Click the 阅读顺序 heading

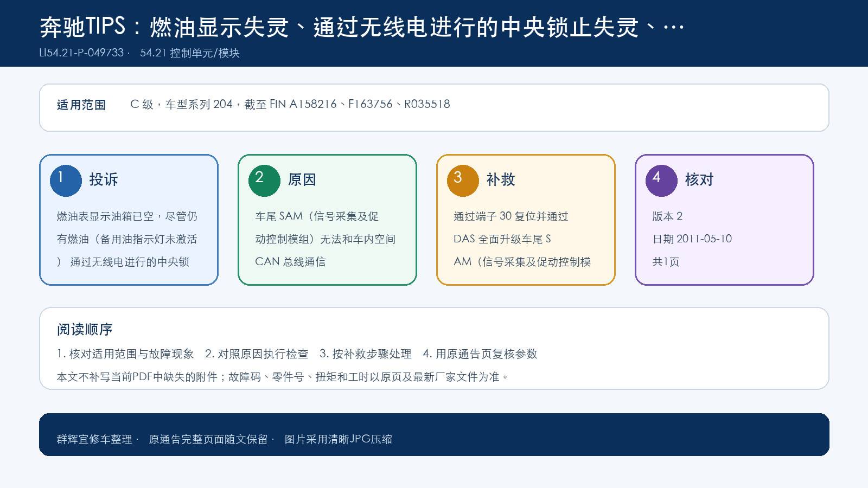click(85, 329)
